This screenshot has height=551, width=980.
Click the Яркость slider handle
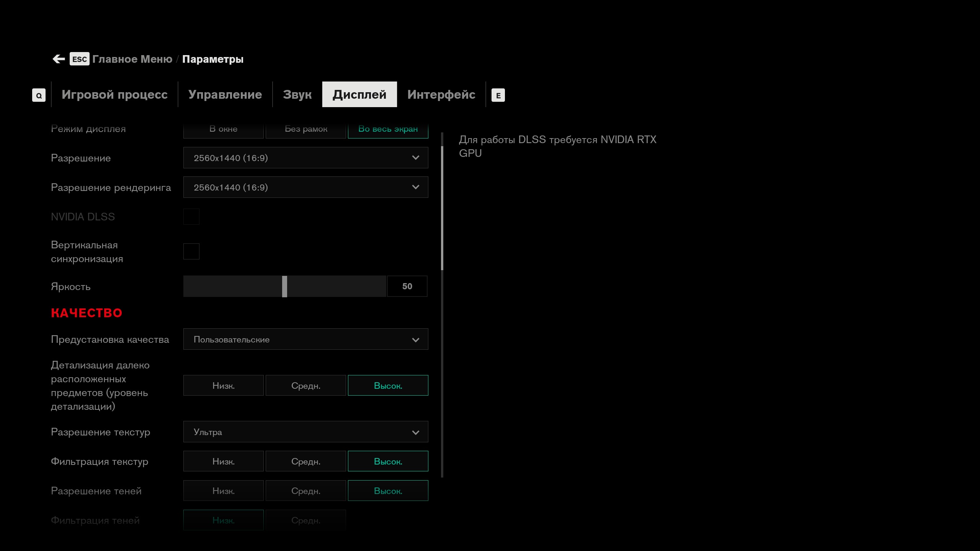click(284, 286)
